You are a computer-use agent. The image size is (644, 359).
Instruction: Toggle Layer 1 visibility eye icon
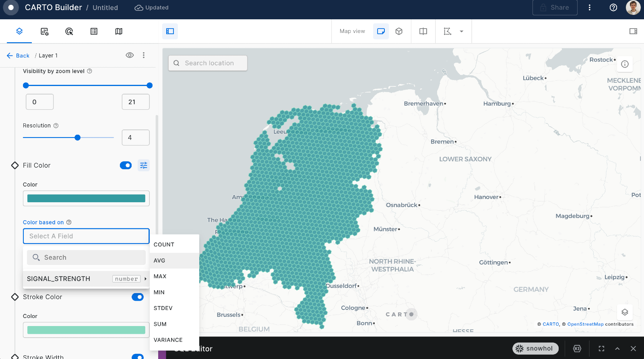pos(130,55)
